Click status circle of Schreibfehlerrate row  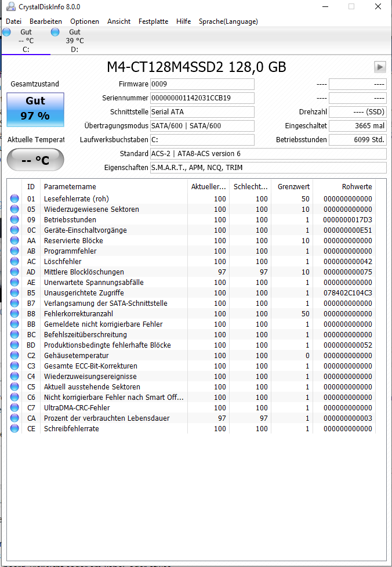point(14,428)
